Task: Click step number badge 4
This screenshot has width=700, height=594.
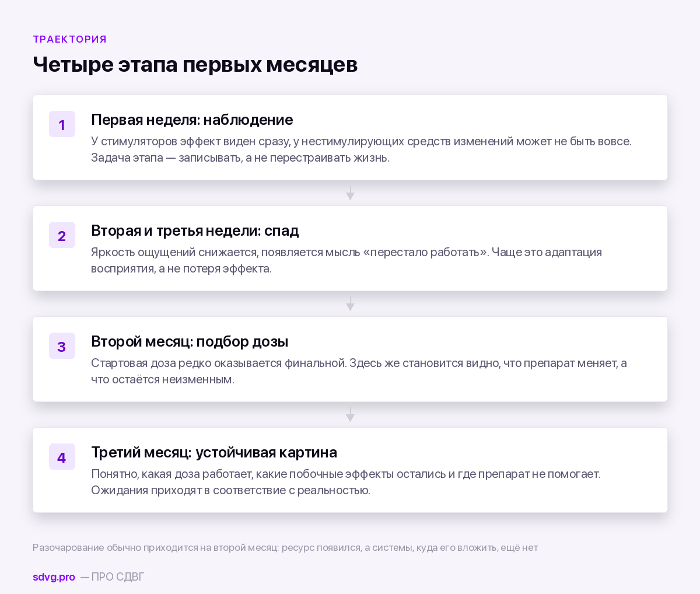Action: [x=62, y=457]
